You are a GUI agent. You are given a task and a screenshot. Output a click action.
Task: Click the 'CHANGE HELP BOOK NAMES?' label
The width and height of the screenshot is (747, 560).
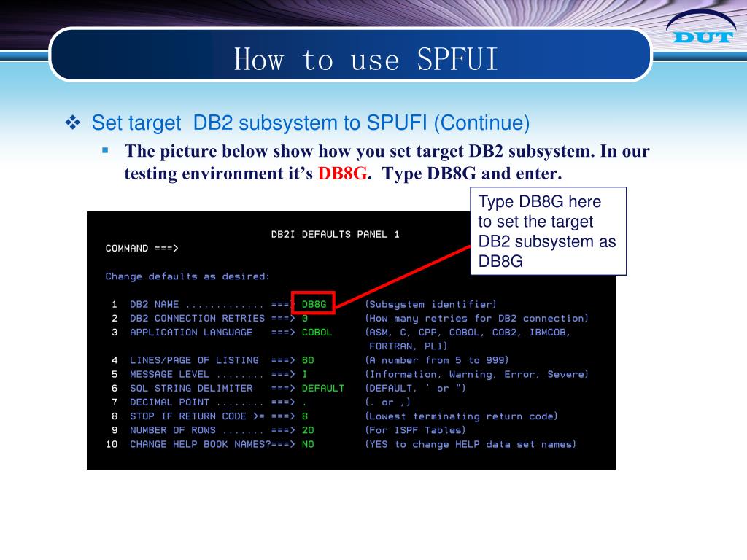click(x=200, y=444)
